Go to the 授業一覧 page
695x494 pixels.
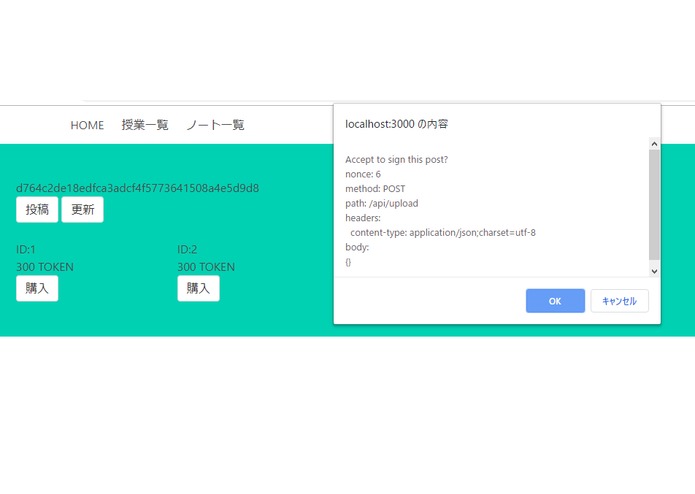[x=145, y=125]
